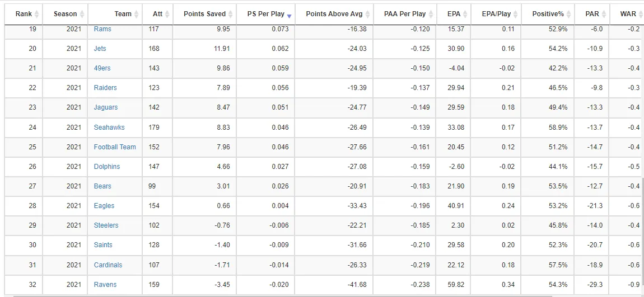The width and height of the screenshot is (644, 297).
Task: Click the active sort arrow on PS Per Play
Action: coord(289,15)
